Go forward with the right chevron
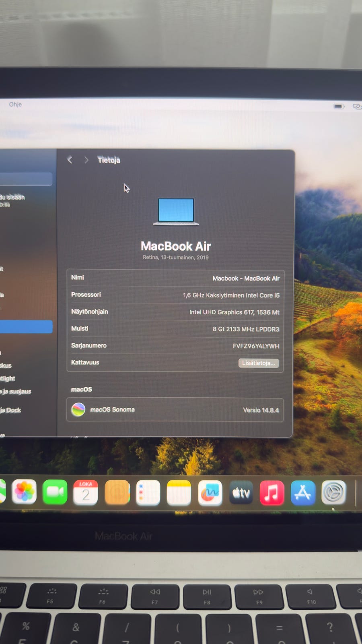362x644 pixels. [86, 160]
